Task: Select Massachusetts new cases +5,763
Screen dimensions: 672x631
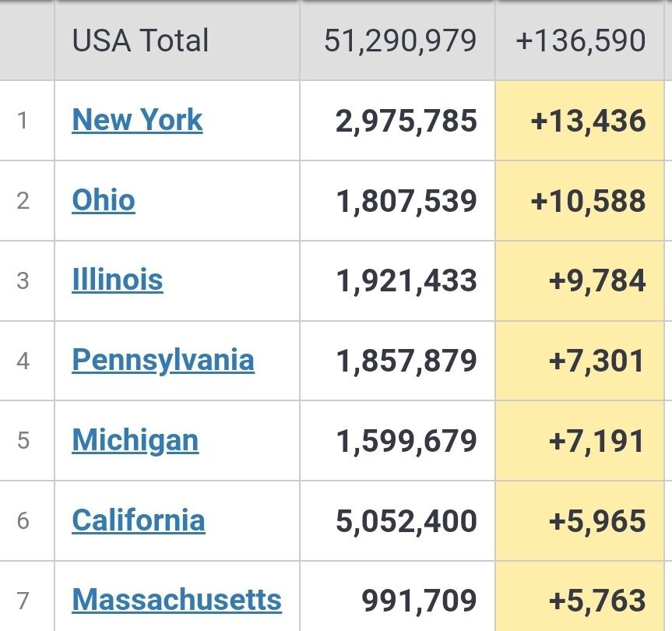Action: coord(597,600)
